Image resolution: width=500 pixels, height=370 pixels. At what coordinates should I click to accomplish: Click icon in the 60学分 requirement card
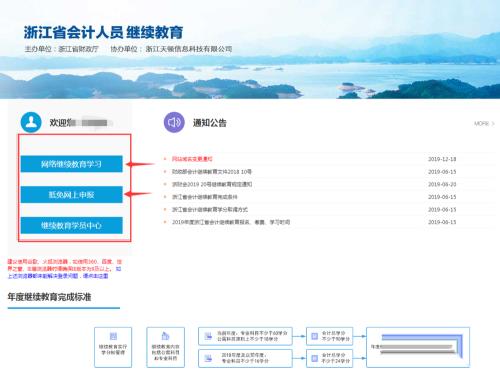coord(208,336)
